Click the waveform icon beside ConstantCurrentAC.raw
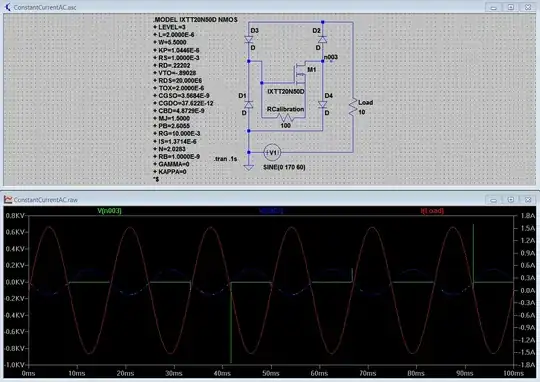This screenshot has height=382, width=540. coord(8,199)
